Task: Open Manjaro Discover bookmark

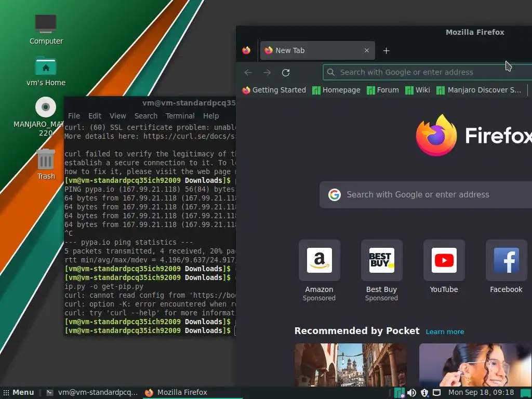Action: tap(478, 90)
